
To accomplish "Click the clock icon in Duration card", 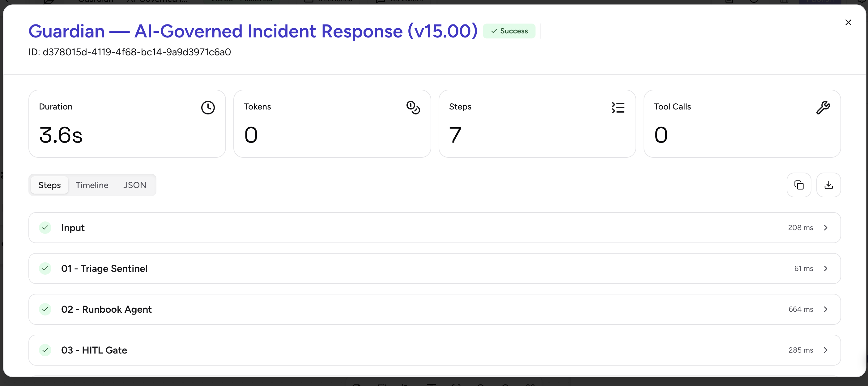I will point(208,108).
